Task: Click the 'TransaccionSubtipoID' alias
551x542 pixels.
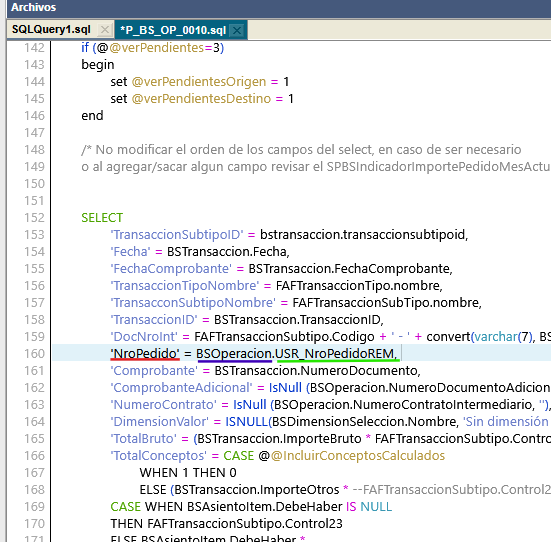Action: [177, 235]
